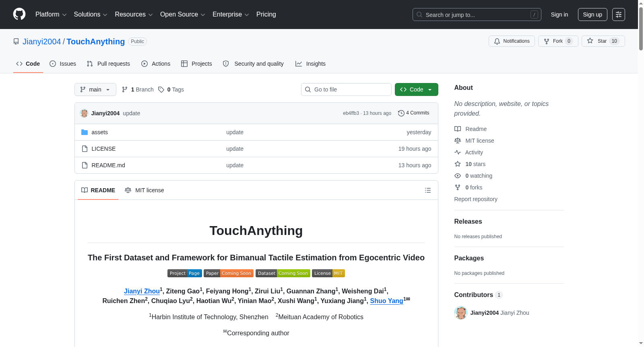Expand the Solutions menu
The width and height of the screenshot is (644, 347).
(91, 15)
